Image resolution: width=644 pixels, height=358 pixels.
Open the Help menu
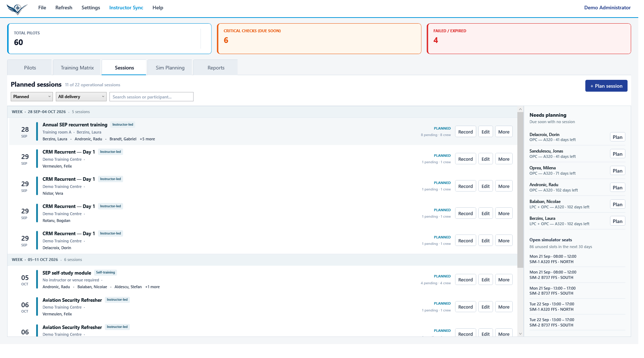click(158, 8)
